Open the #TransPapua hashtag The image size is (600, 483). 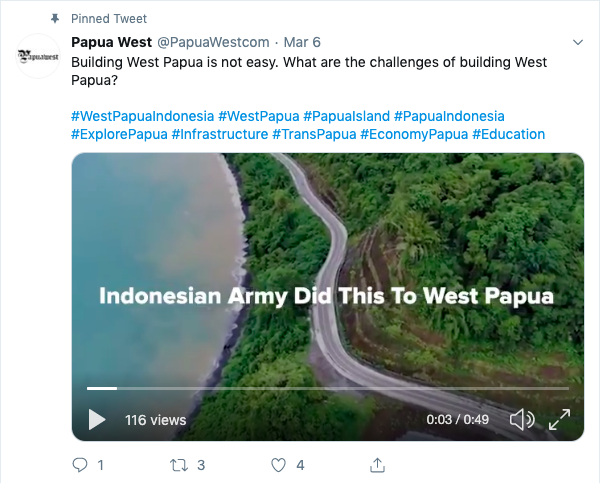click(314, 134)
